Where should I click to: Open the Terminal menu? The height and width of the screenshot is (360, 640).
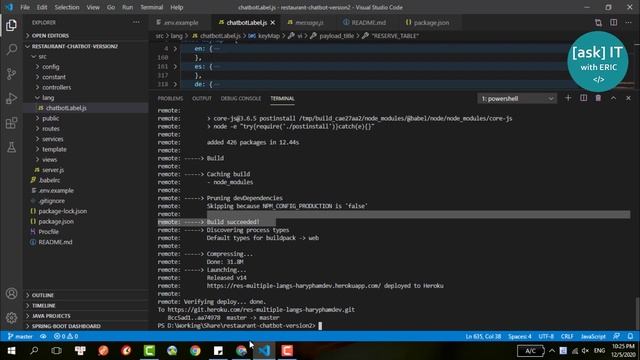pos(151,7)
